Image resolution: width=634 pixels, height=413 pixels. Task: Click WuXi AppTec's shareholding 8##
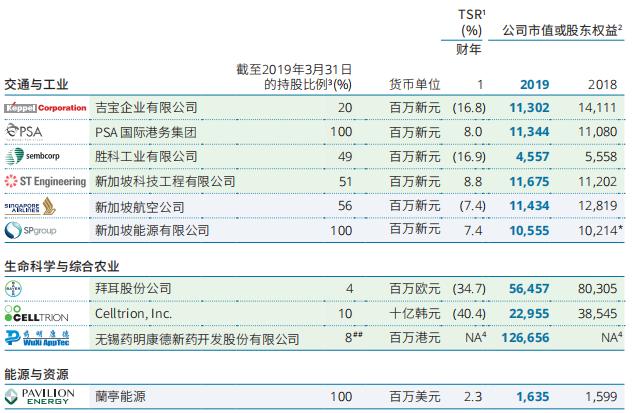pyautogui.click(x=354, y=337)
